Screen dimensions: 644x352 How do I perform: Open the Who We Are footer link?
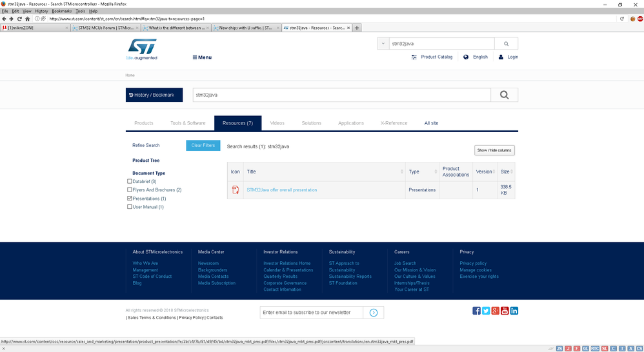145,264
